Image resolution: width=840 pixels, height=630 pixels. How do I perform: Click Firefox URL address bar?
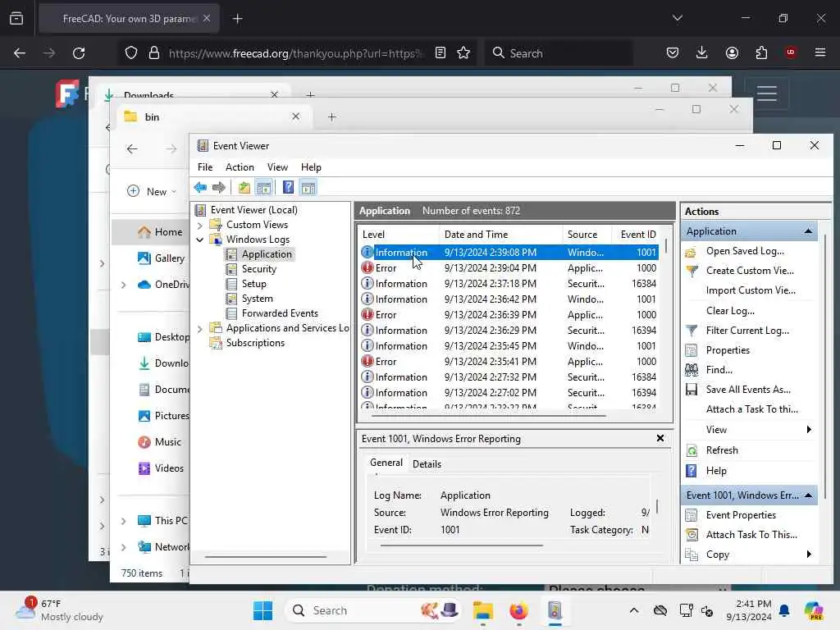tap(294, 53)
